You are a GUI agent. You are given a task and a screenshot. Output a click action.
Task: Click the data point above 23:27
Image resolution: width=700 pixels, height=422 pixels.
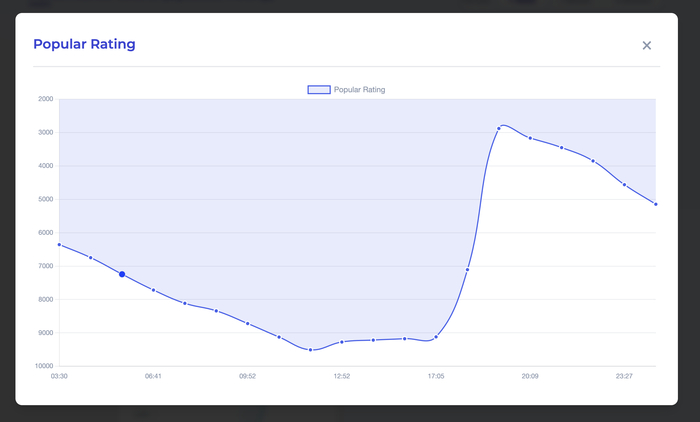tap(624, 184)
